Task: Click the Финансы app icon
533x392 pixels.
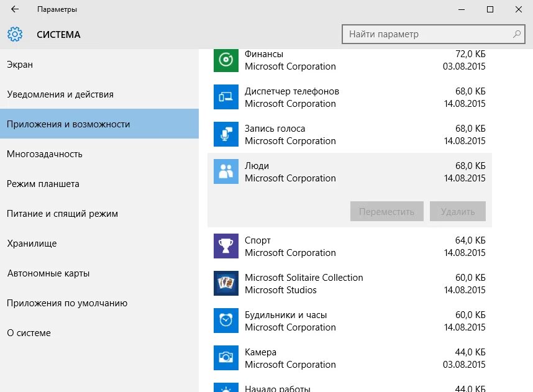Action: (x=226, y=60)
